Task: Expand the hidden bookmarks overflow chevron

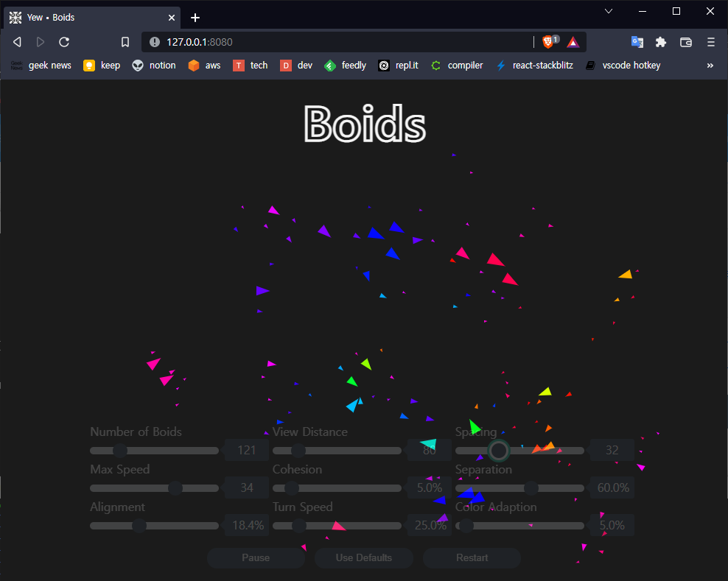Action: pyautogui.click(x=710, y=66)
